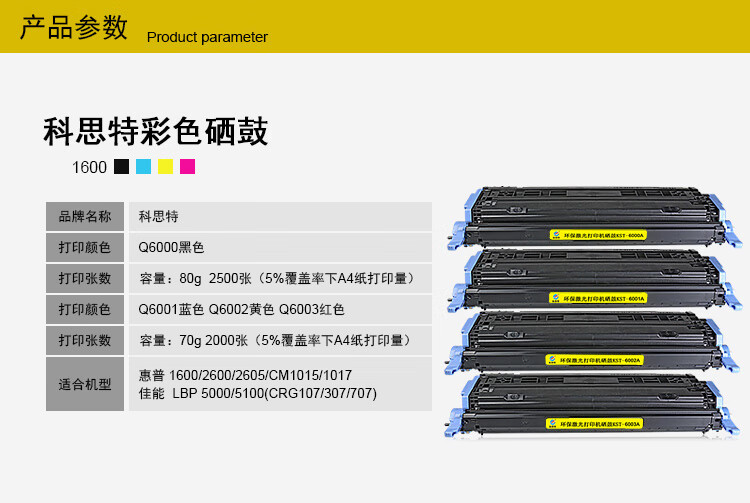Select the 80g 2500张 capacity row
The height and width of the screenshot is (503, 750).
point(280,278)
